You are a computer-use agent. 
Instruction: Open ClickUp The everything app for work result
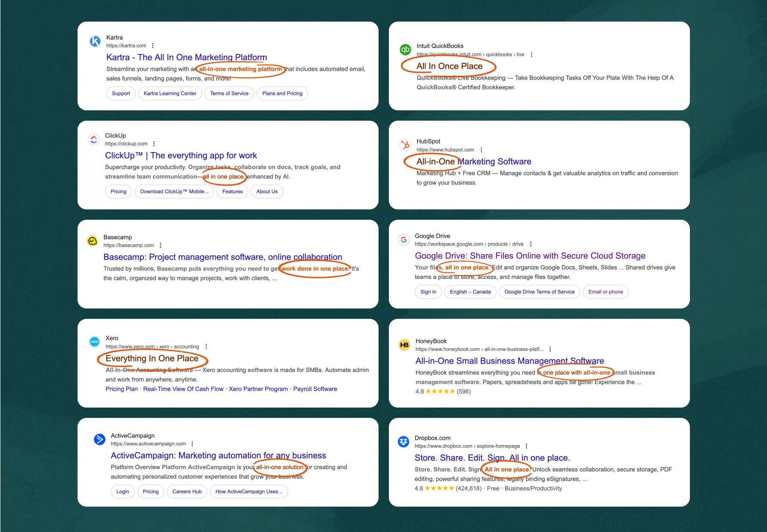[181, 156]
